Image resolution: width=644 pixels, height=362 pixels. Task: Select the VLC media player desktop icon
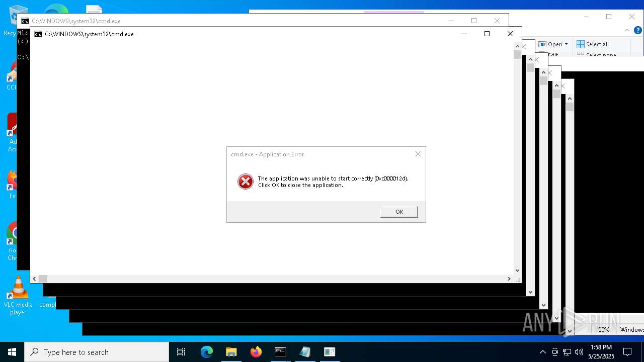pyautogui.click(x=18, y=296)
